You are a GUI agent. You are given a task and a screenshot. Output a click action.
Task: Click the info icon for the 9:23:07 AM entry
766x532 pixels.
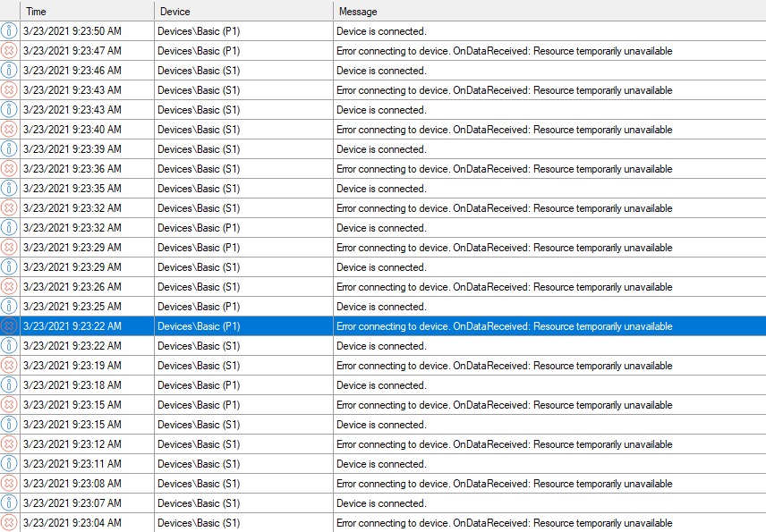(x=9, y=503)
